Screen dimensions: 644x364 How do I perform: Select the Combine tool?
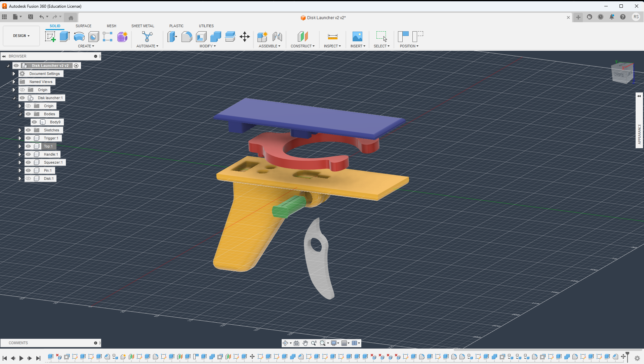215,37
